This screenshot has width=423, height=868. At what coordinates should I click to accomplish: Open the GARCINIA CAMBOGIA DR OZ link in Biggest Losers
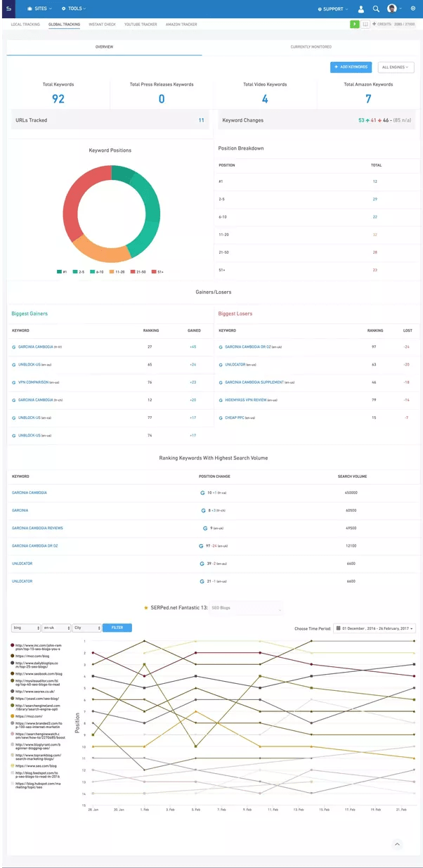248,347
